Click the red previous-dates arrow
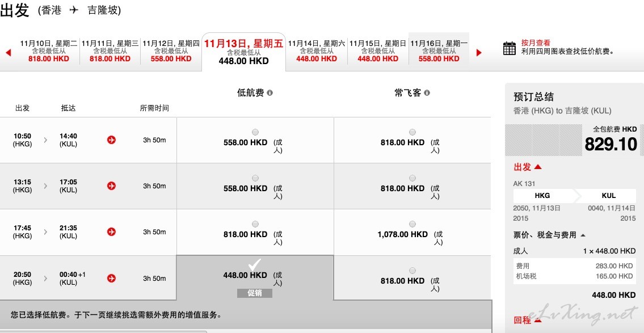644x333 pixels. tap(8, 53)
